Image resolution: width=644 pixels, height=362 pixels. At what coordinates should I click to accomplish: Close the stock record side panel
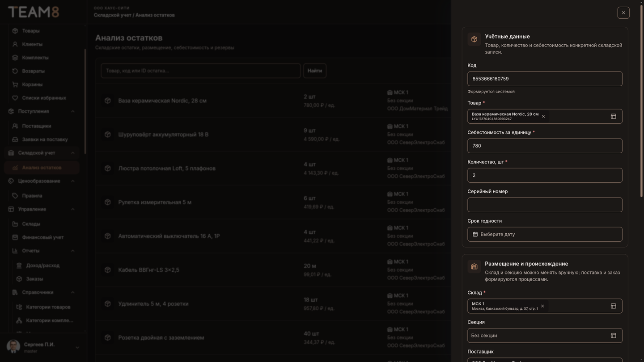tap(623, 13)
